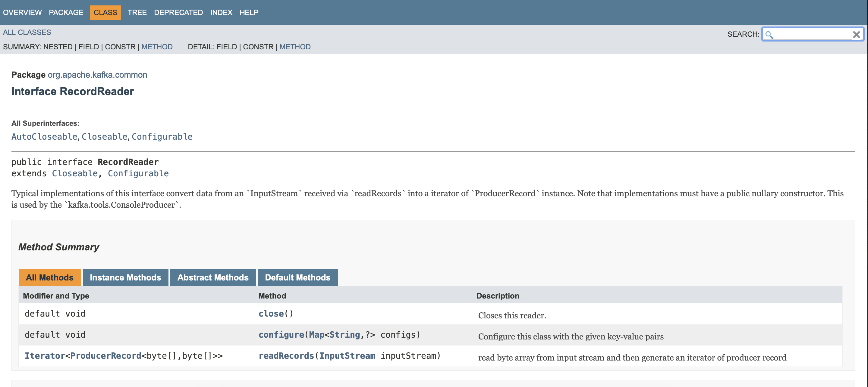Jump to Method in Detail row
The width and height of the screenshot is (868, 387).
[295, 47]
